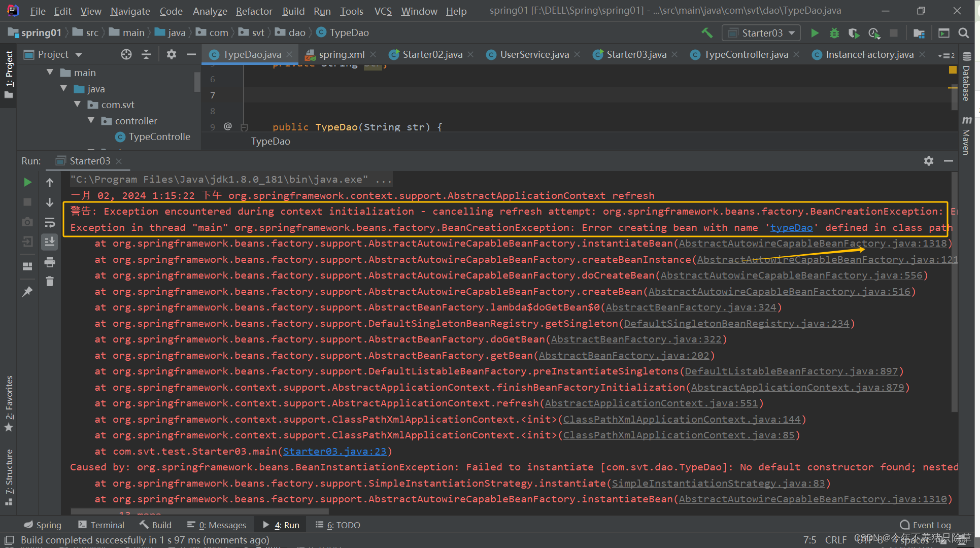Click the console horizontal scrollbar
The width and height of the screenshot is (980, 548).
click(x=200, y=511)
